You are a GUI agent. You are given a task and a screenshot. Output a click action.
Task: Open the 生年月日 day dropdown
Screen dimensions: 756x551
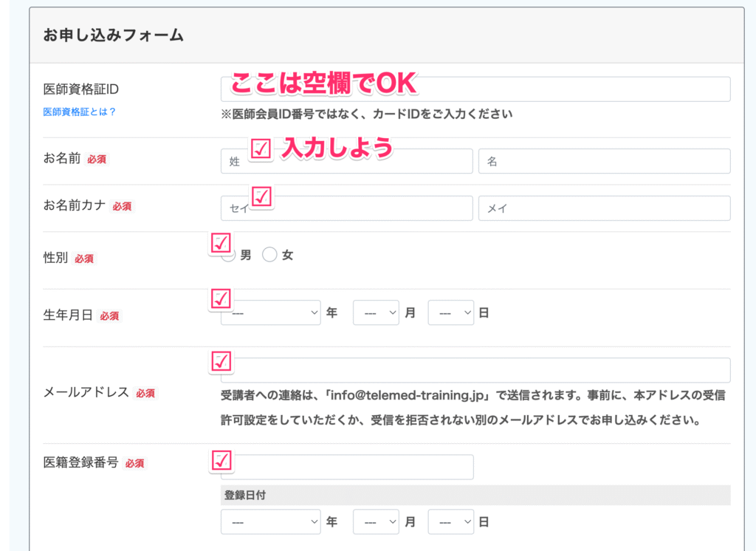pos(451,313)
